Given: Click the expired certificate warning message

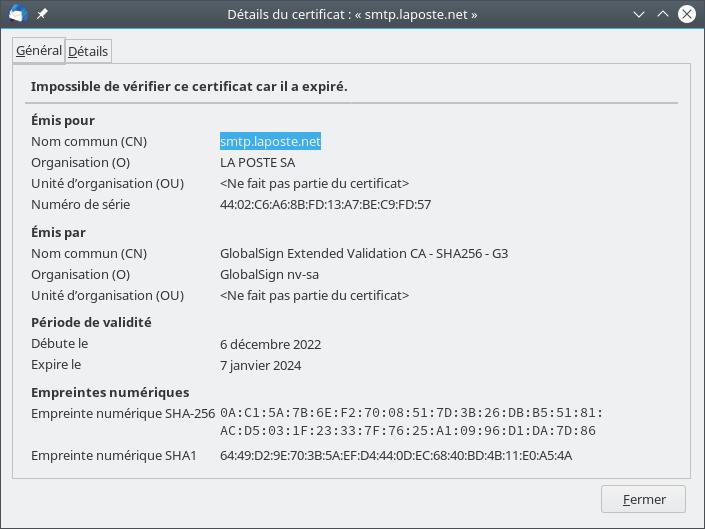Looking at the screenshot, I should [x=189, y=86].
